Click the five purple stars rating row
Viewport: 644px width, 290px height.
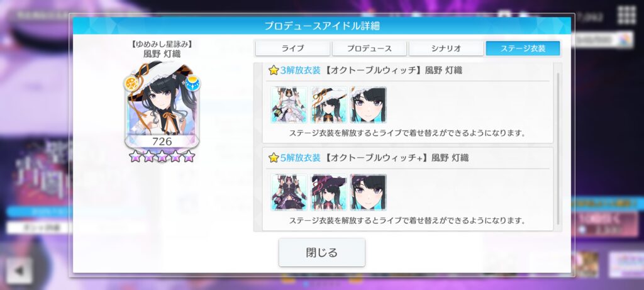pos(162,156)
